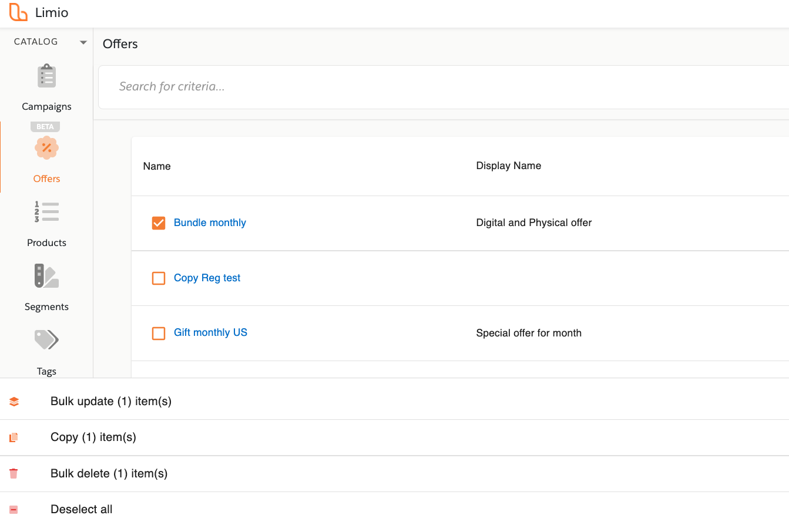Open the Products numbered list icon
The height and width of the screenshot is (532, 789).
[46, 212]
